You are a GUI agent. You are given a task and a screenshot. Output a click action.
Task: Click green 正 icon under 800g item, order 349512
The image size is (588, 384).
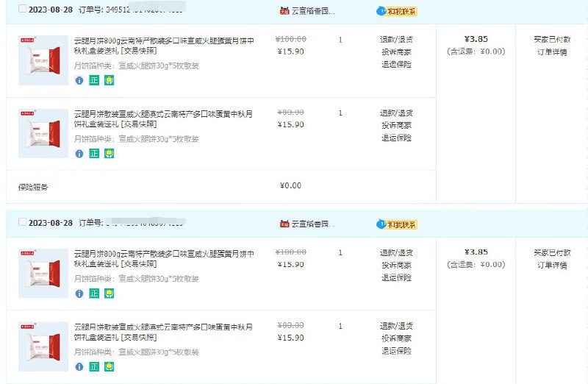click(94, 80)
